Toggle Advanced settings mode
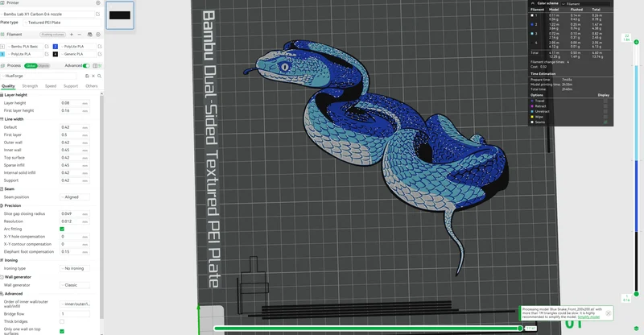The width and height of the screenshot is (644, 335). [x=86, y=66]
